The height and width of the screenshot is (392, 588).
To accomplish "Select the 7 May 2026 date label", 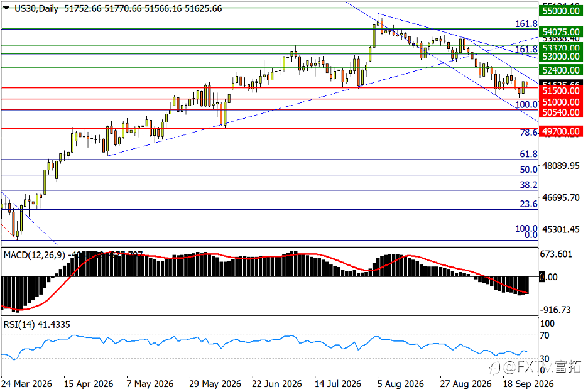I will [150, 384].
